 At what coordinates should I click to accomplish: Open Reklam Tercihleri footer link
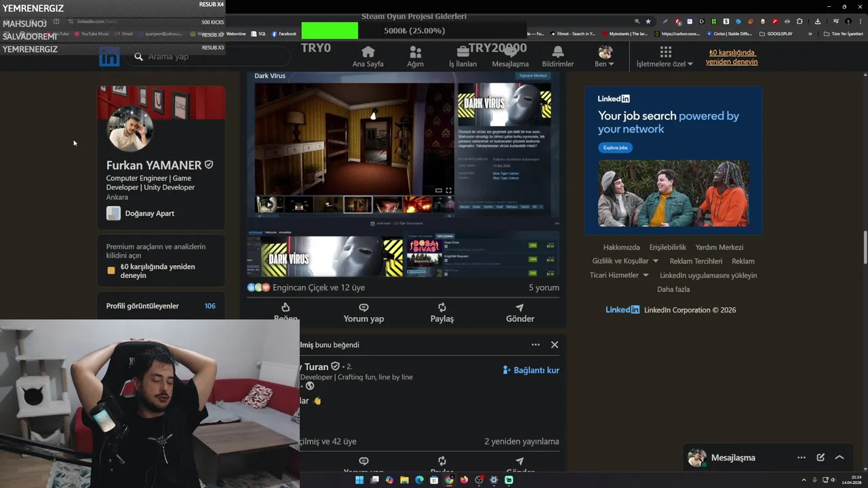[696, 261]
